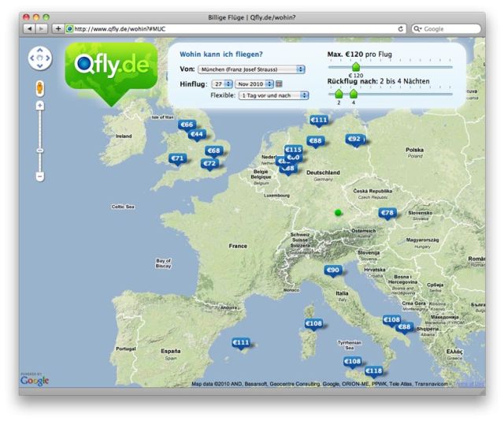This screenshot has width=504, height=421.
Task: Pick up the Street View pegman
Action: (40, 88)
